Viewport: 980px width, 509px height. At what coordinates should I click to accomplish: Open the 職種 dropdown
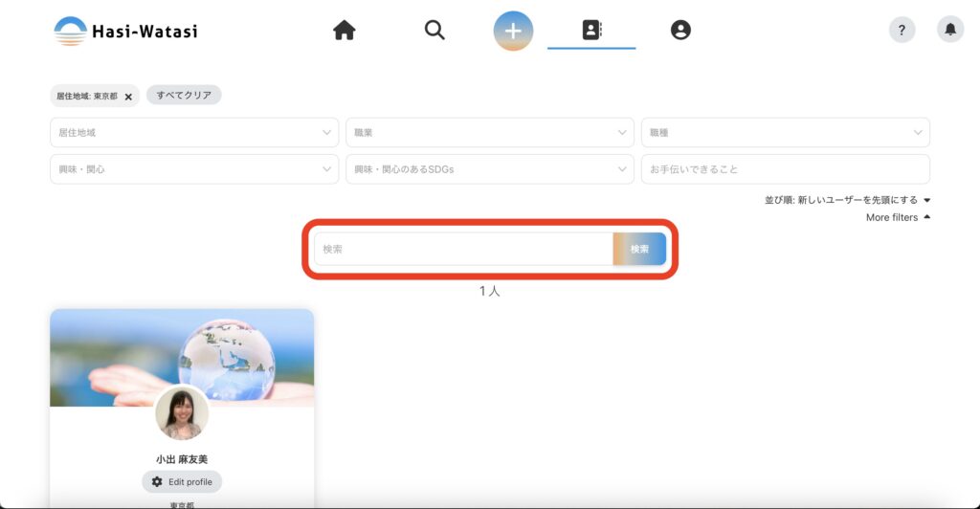[x=785, y=133]
